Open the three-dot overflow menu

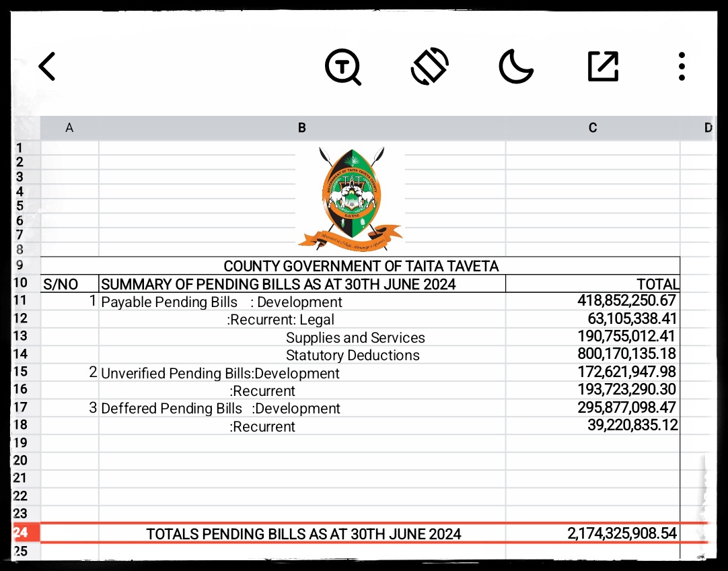[682, 67]
